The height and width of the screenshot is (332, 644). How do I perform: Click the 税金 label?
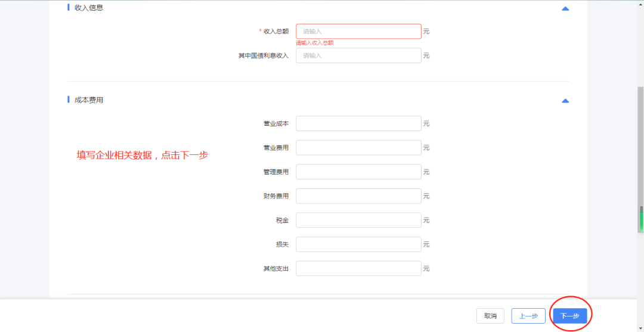coord(282,221)
